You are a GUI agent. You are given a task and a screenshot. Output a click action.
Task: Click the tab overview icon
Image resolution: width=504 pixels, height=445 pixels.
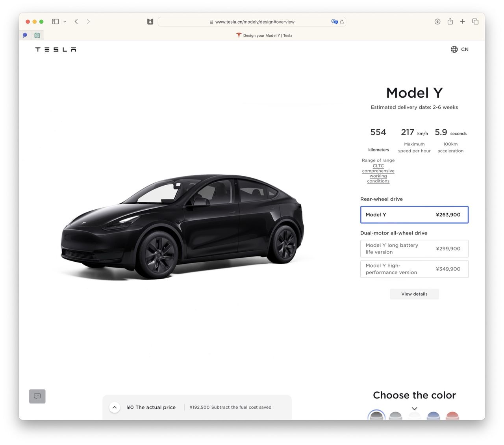point(475,22)
